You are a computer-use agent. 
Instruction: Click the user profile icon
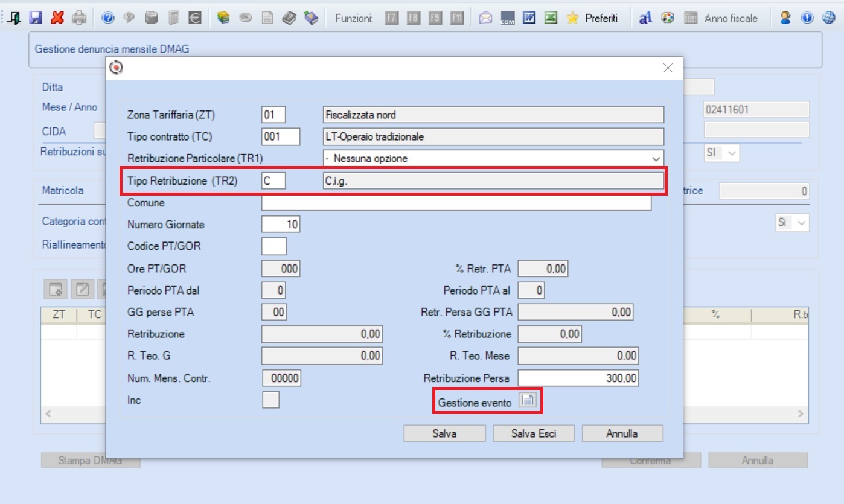pyautogui.click(x=785, y=18)
